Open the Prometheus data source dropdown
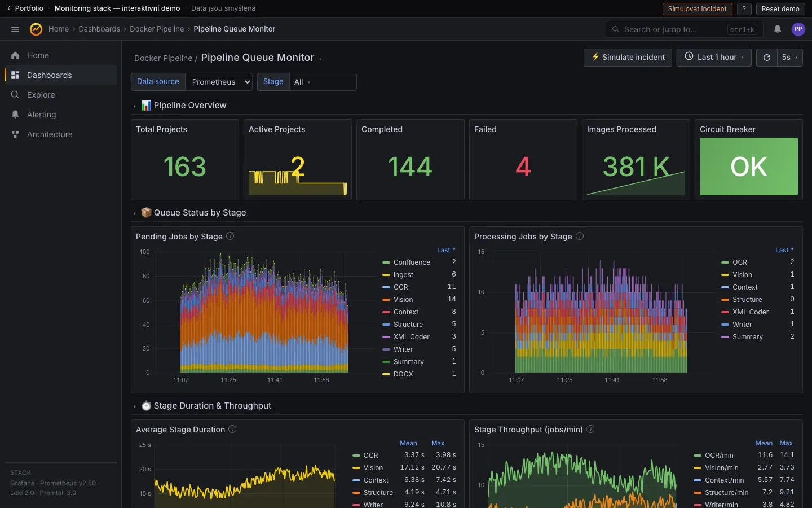 [x=219, y=82]
